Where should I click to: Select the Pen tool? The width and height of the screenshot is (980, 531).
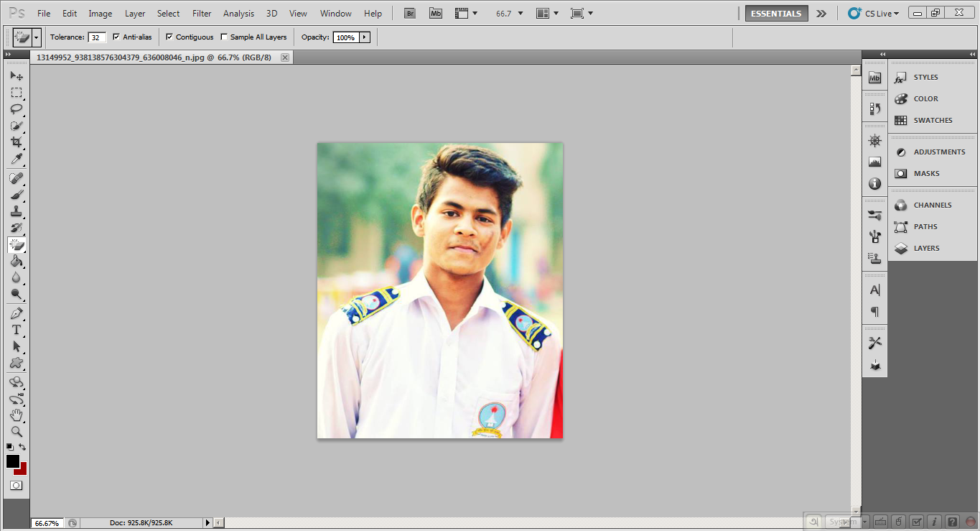pyautogui.click(x=17, y=313)
